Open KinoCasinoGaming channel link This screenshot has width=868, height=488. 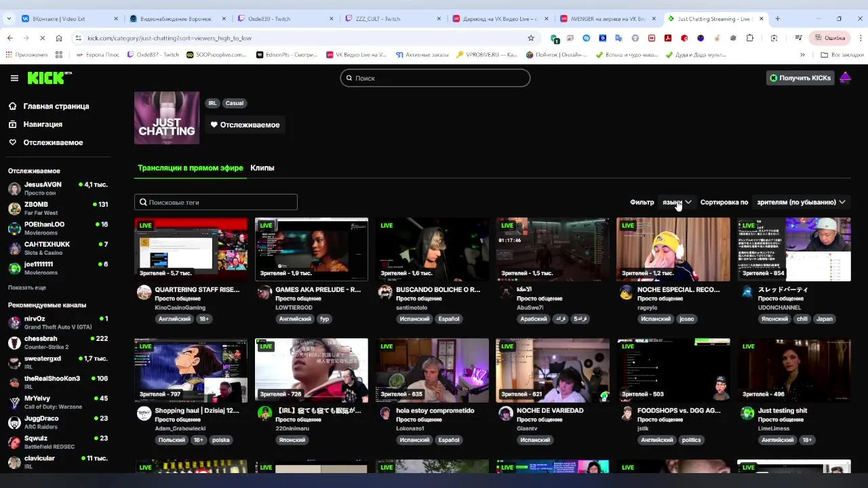click(180, 308)
